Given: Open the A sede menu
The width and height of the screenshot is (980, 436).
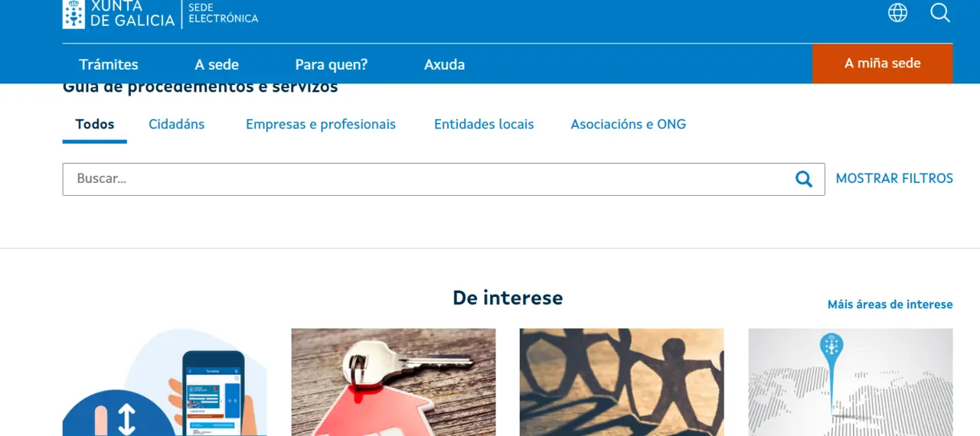Looking at the screenshot, I should (x=217, y=64).
